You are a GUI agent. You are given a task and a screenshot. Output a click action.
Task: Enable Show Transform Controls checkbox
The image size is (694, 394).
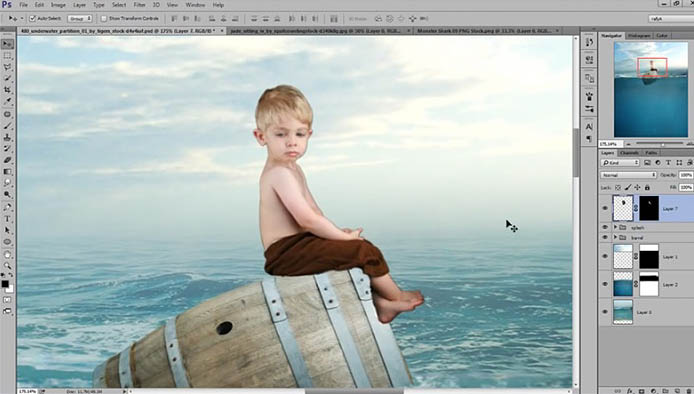click(x=104, y=19)
